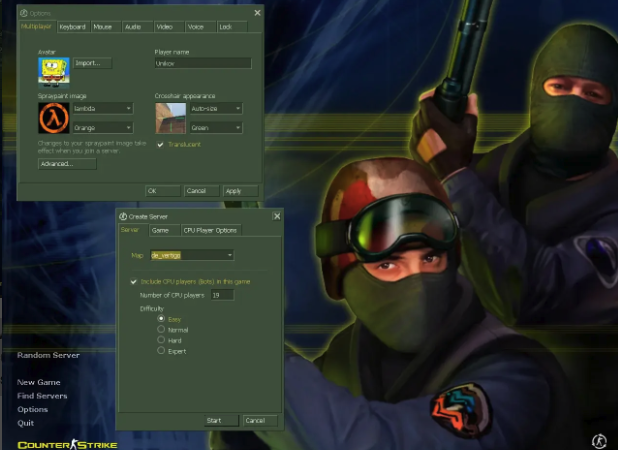This screenshot has width=618, height=450.
Task: Uncheck Include CPU players (Bots) in this game
Action: [x=135, y=282]
